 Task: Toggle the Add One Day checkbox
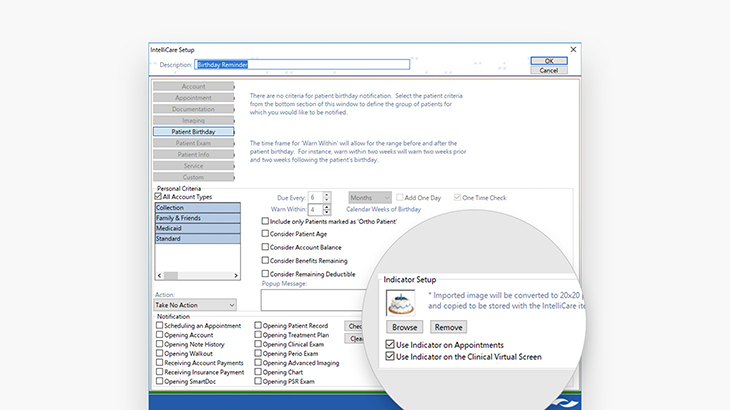pos(399,197)
